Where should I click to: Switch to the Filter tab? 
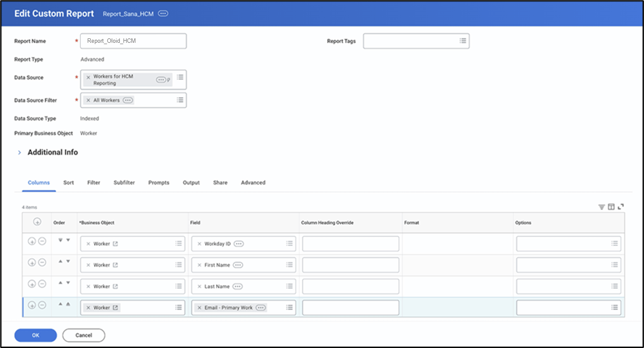(x=93, y=183)
